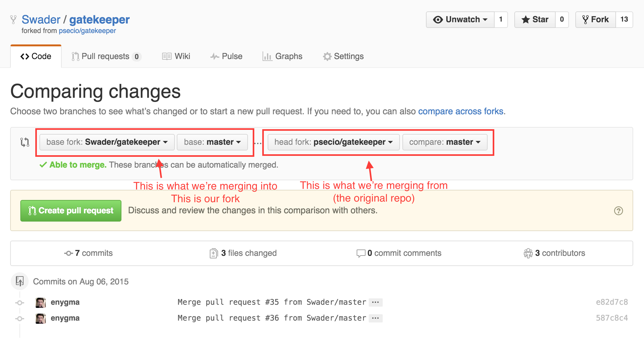This screenshot has height=339, width=644.
Task: Open the psecio/gatekeeper forked-from link
Action: coord(87,31)
